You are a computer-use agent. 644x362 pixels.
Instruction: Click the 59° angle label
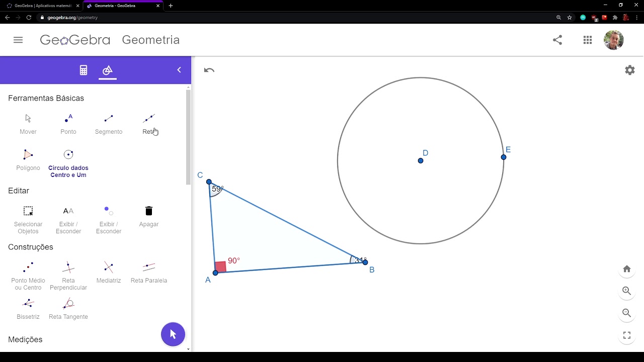pyautogui.click(x=217, y=189)
